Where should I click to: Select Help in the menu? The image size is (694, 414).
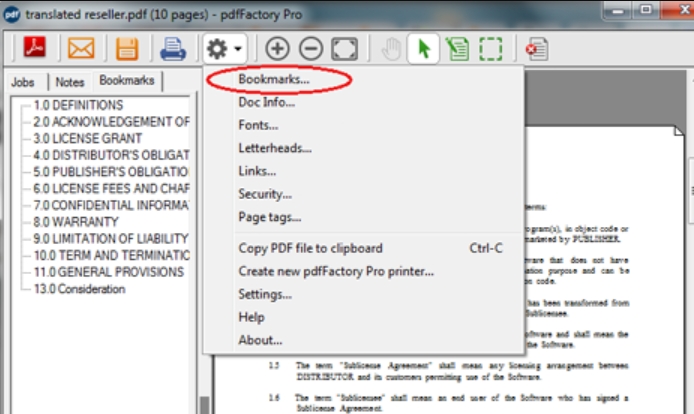[x=251, y=317]
